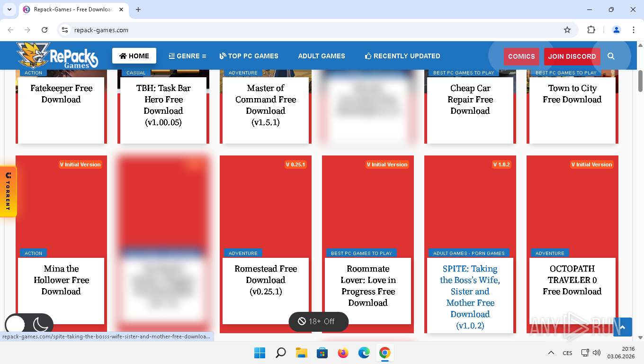Open OCTOPATH TRAVELER 0 Free Download
Image resolution: width=644 pixels, height=364 pixels.
(572, 280)
